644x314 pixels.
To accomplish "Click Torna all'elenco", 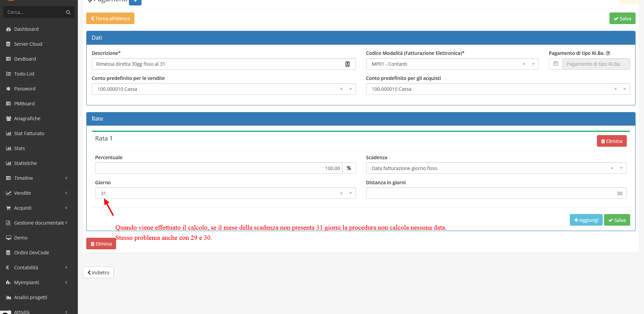I will [110, 18].
